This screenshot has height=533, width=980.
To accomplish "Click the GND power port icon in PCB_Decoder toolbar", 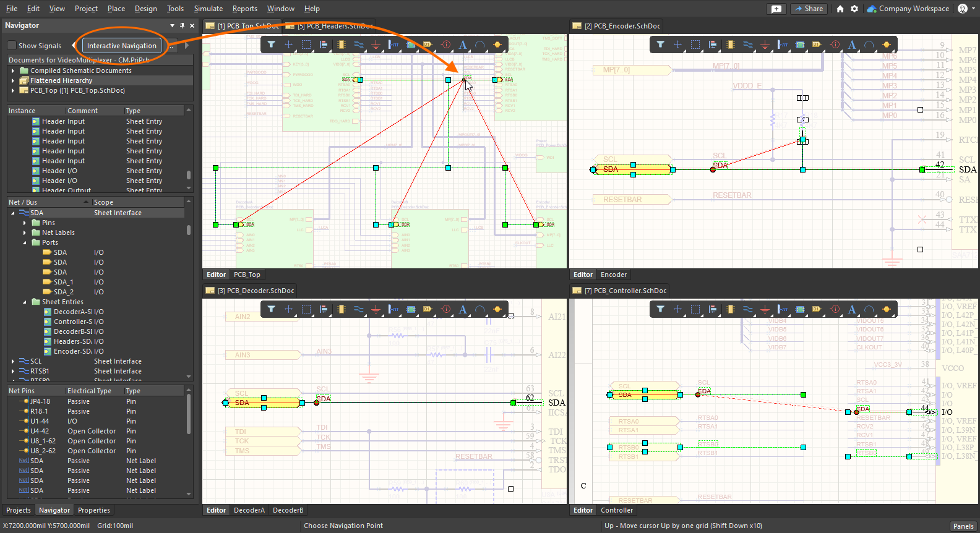I will click(x=376, y=309).
